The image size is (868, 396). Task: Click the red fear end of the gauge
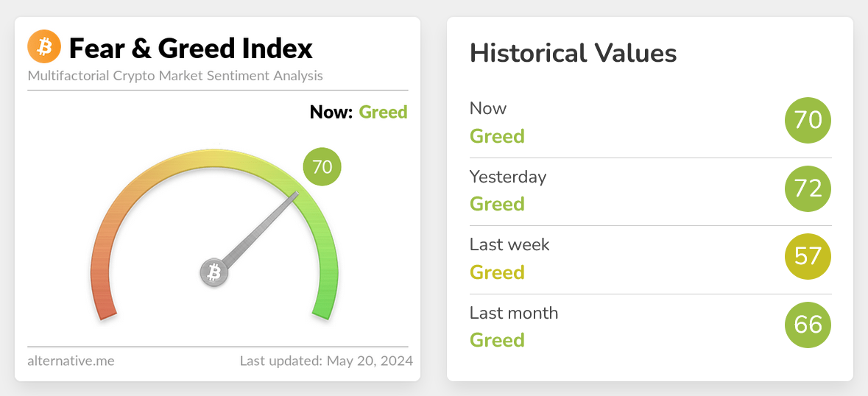click(x=106, y=308)
